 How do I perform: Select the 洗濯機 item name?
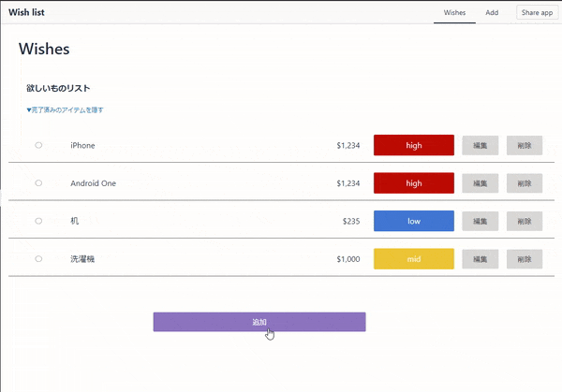(82, 259)
